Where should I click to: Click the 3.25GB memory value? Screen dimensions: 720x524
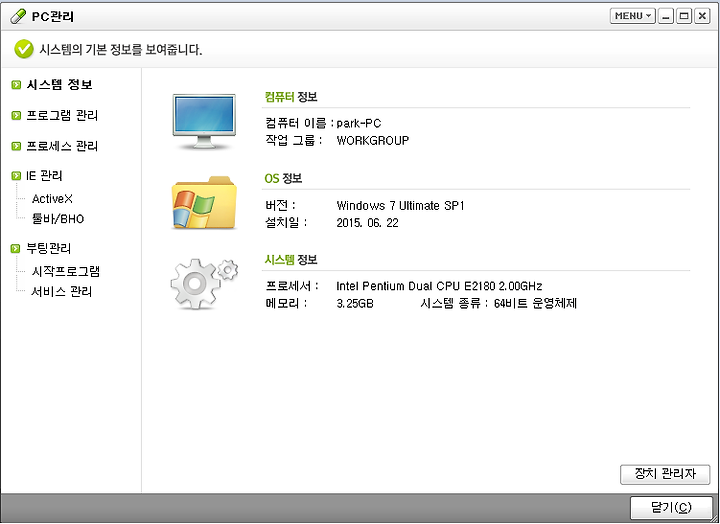pyautogui.click(x=355, y=304)
